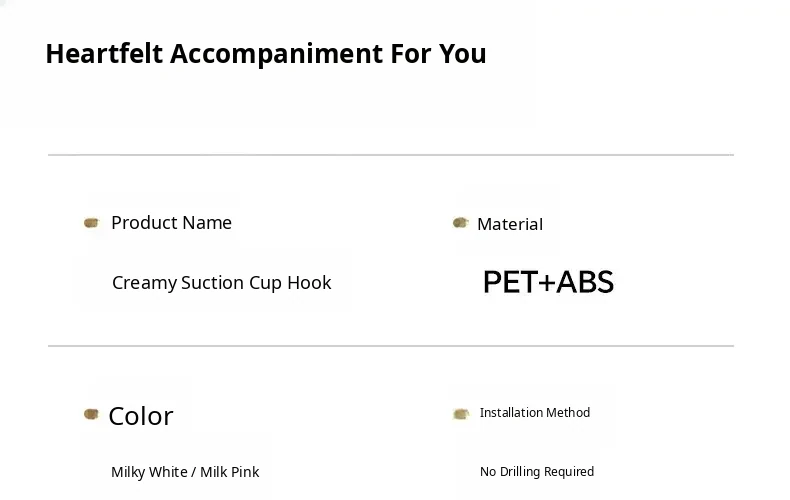The height and width of the screenshot is (500, 790).
Task: Click the large Color label
Action: tap(141, 416)
